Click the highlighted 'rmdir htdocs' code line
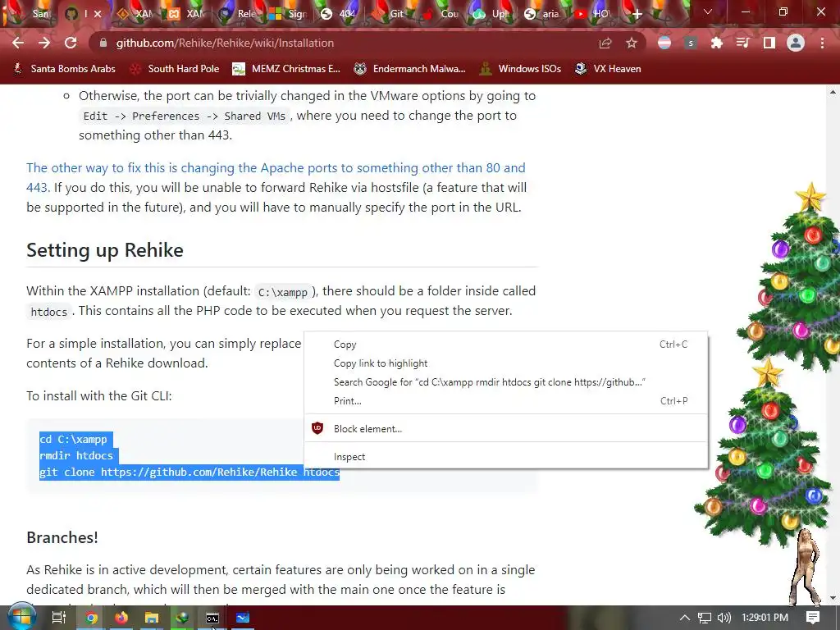840x630 pixels. 76,455
